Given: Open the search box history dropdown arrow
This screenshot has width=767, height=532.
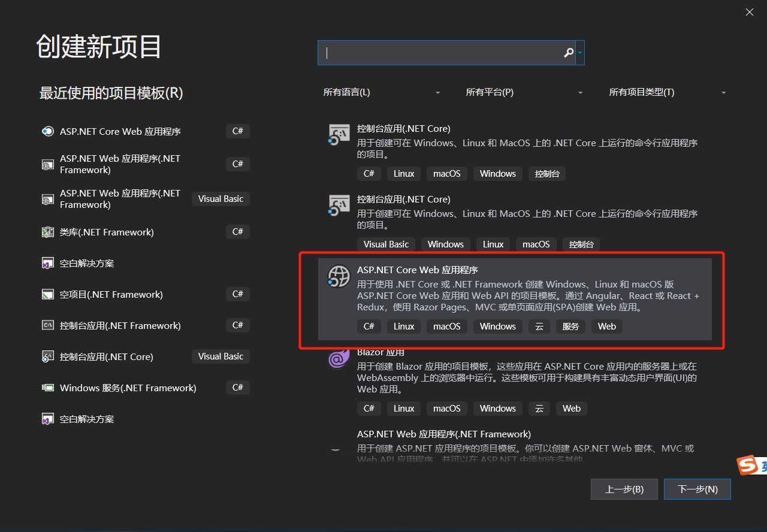Looking at the screenshot, I should tap(580, 53).
